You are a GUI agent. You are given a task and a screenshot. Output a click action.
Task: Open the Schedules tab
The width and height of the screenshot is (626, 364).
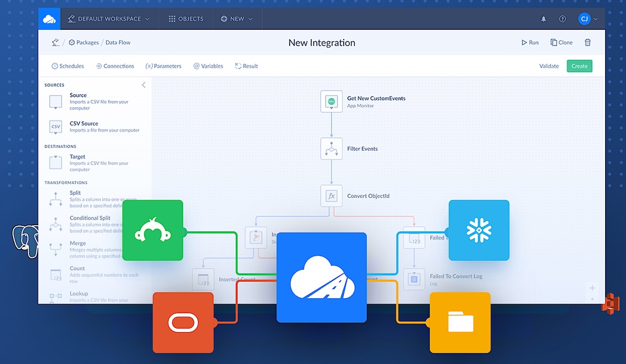(x=68, y=66)
